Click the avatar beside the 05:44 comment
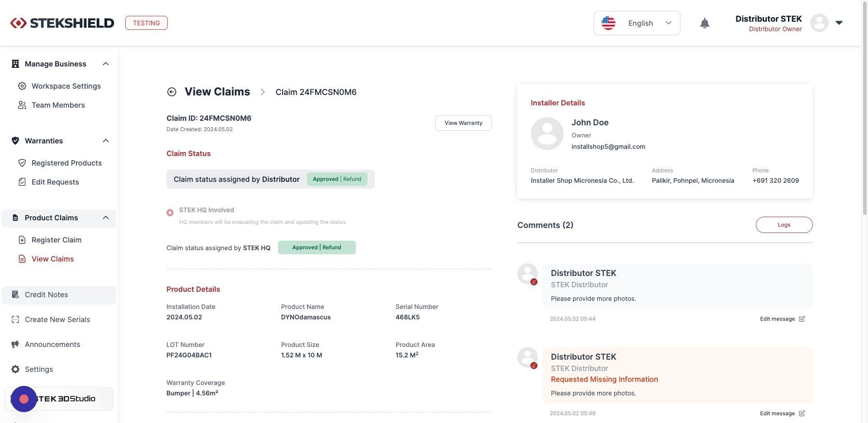This screenshot has height=423, width=868. coord(528,274)
